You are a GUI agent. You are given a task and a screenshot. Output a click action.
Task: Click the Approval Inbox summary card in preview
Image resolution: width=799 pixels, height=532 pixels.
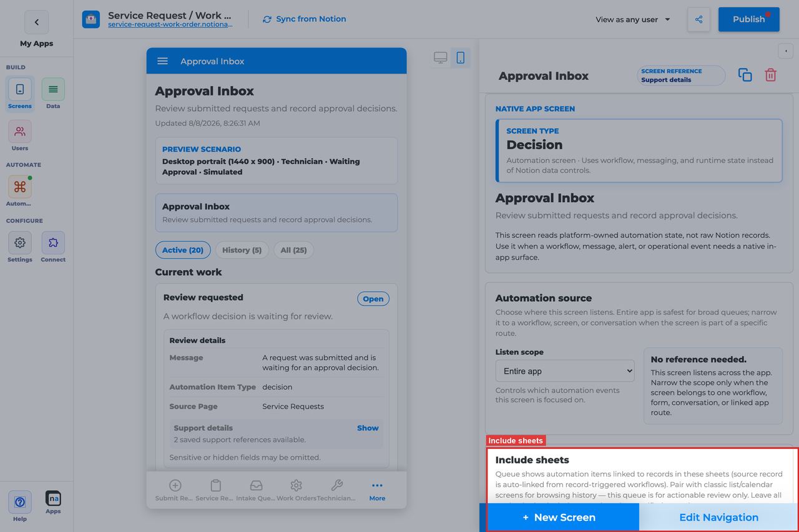[277, 213]
